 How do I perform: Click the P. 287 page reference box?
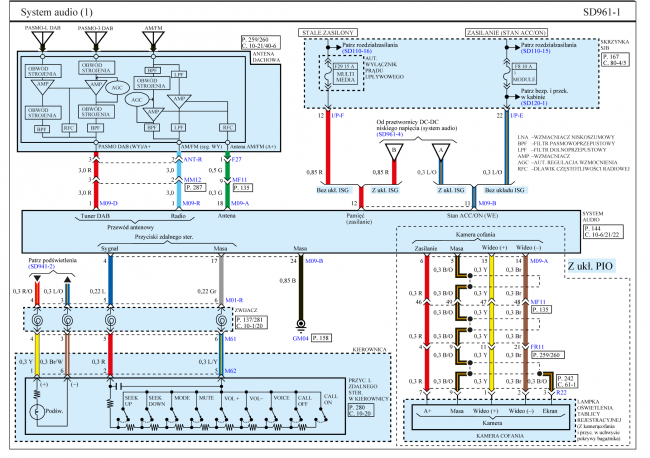(x=194, y=187)
